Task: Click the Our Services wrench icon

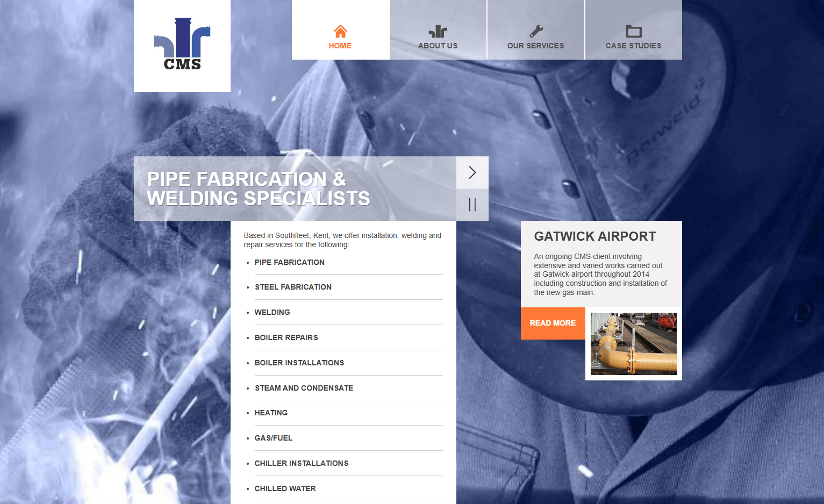Action: [536, 31]
